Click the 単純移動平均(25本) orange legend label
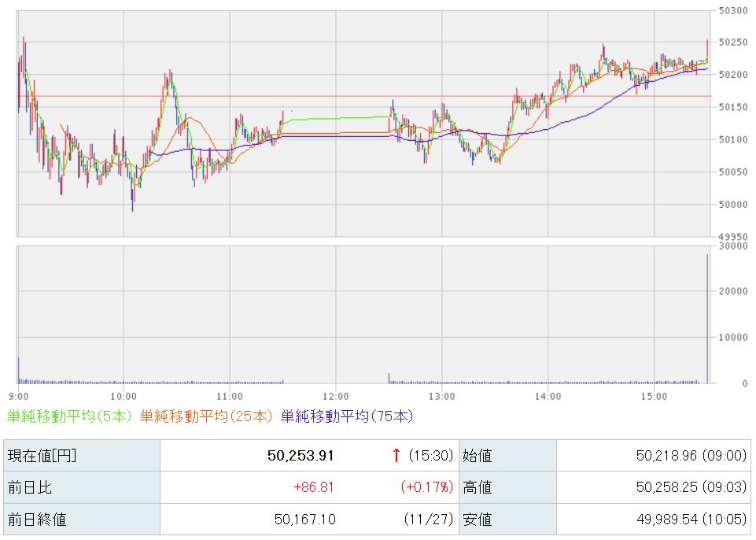 [x=206, y=416]
